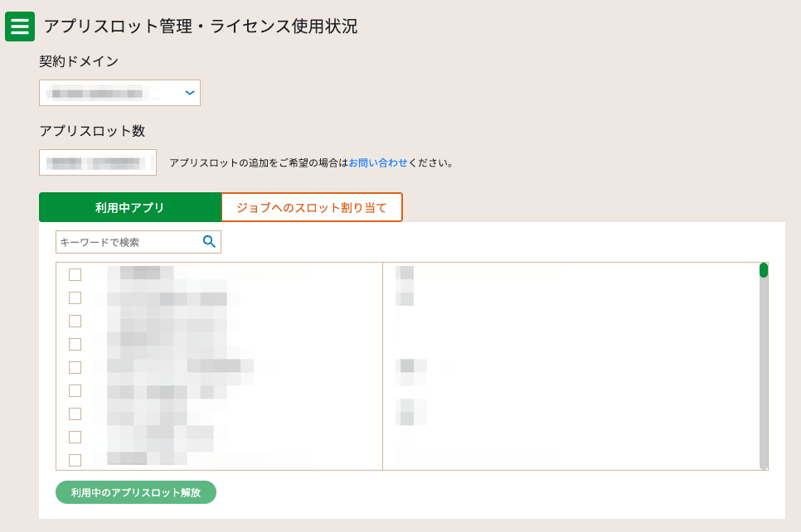Open the ジョブへのスロット割り当て tab
Image resolution: width=801 pixels, height=532 pixels.
[x=312, y=207]
